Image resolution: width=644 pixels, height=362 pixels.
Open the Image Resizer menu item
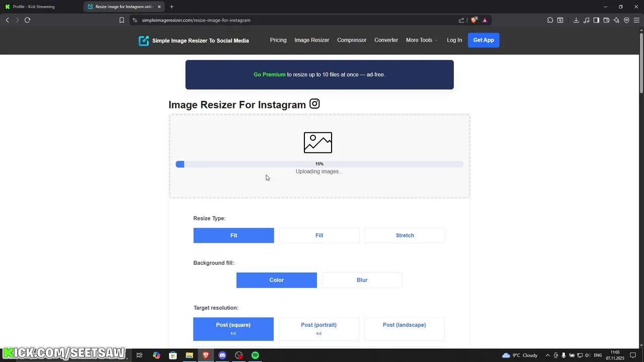(x=312, y=40)
